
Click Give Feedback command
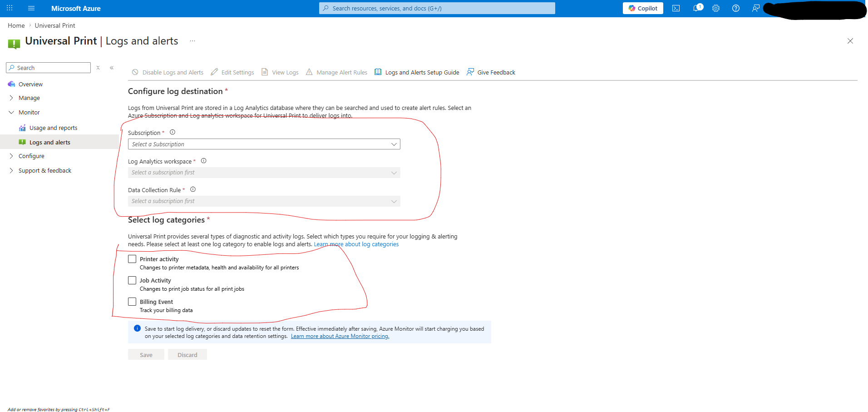491,72
